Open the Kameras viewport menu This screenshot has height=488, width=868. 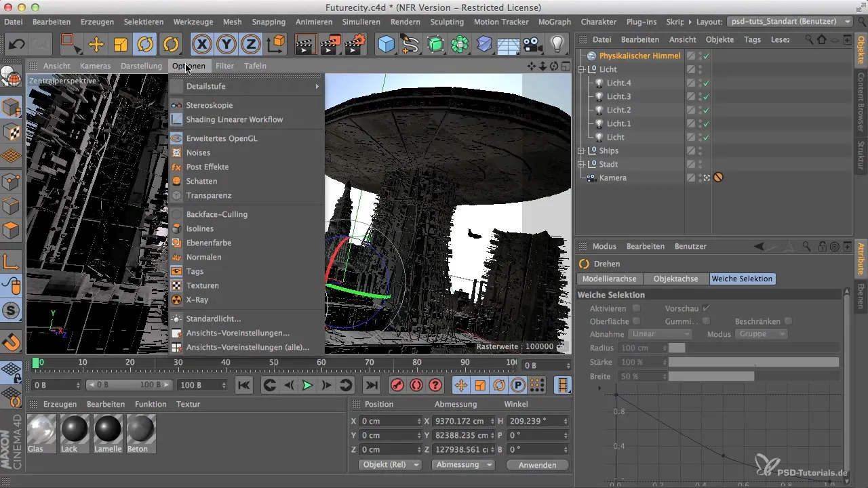tap(95, 66)
